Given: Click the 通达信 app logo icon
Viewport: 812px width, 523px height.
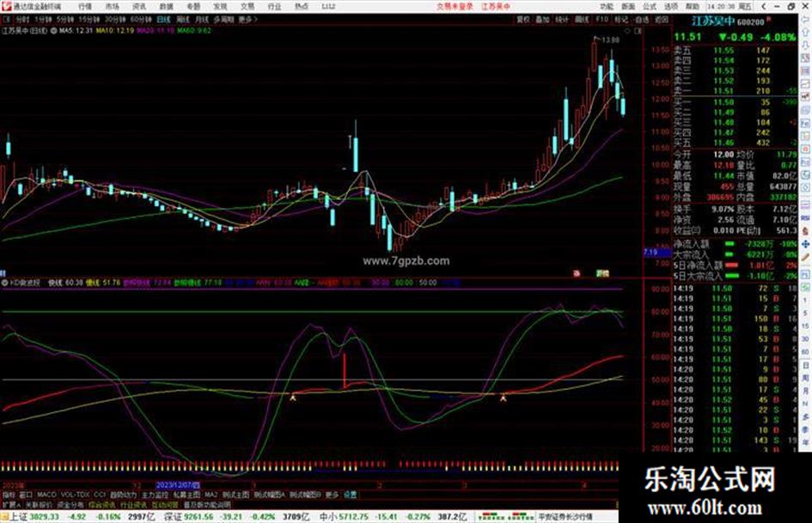Looking at the screenshot, I should click(6, 6).
